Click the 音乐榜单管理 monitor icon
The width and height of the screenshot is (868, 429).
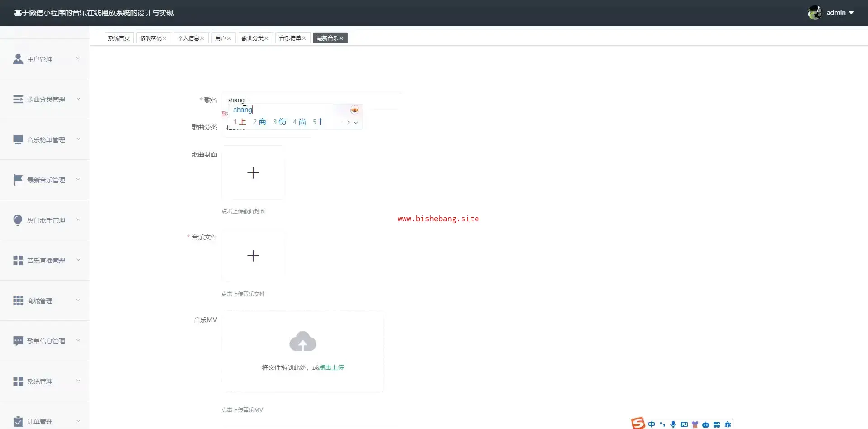tap(18, 139)
